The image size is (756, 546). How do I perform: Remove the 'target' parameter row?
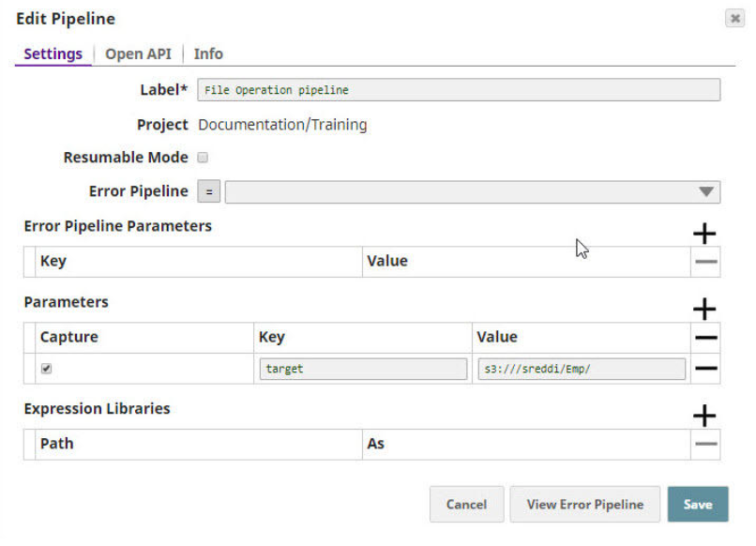tap(705, 369)
